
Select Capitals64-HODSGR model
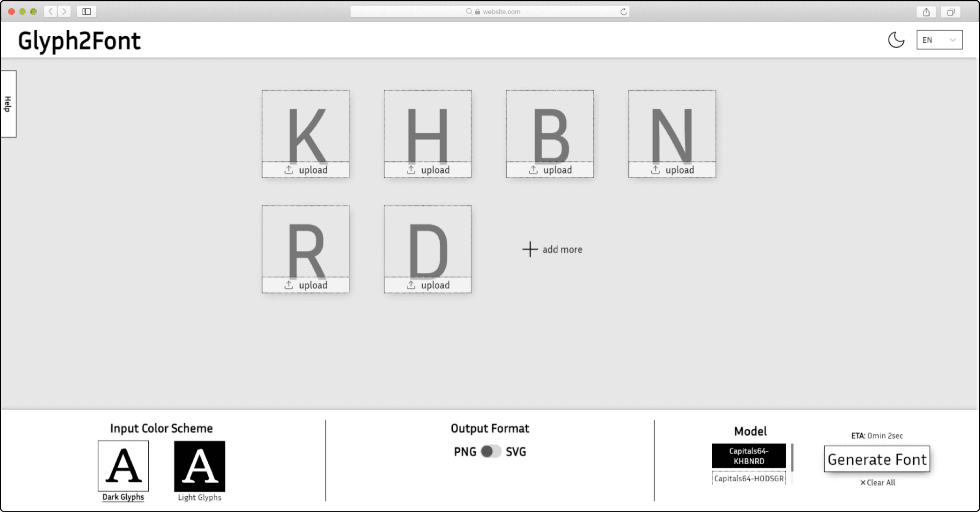pos(748,478)
